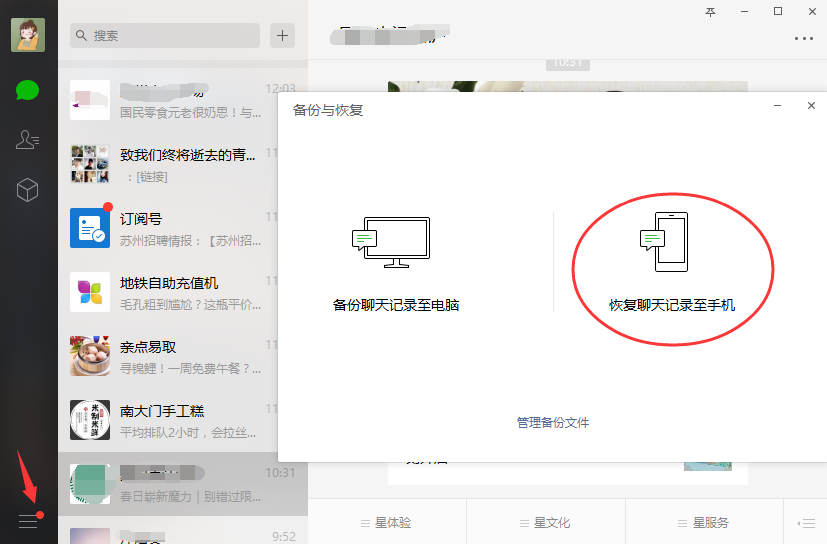Open the 星文化 menu tab
The height and width of the screenshot is (544, 827).
[x=545, y=523]
